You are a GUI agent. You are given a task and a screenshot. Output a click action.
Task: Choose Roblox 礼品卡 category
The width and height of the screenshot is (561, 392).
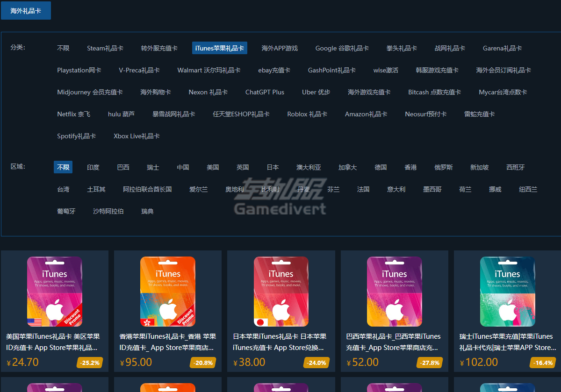click(307, 114)
